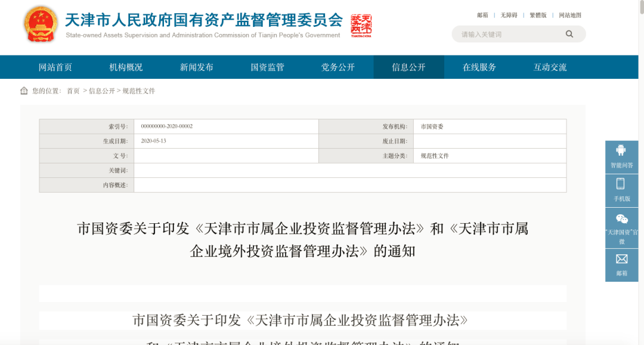The width and height of the screenshot is (644, 345).
Task: Click the home icon beside 您的位置
Action: coord(24,91)
